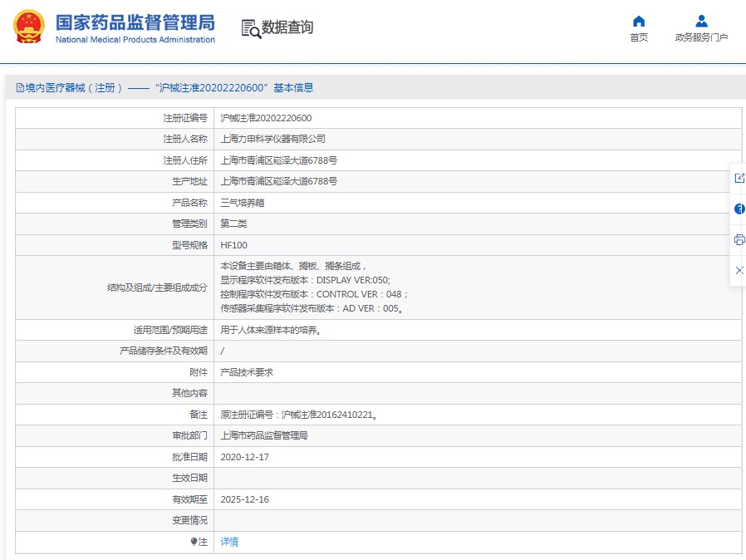
Task: Select model value HF100
Action: [x=233, y=245]
